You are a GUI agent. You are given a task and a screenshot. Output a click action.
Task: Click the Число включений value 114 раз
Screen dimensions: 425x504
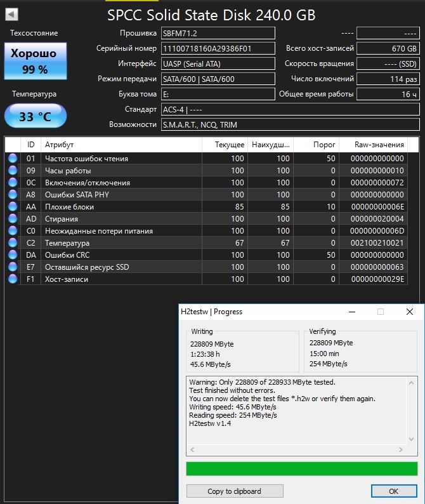pos(388,79)
